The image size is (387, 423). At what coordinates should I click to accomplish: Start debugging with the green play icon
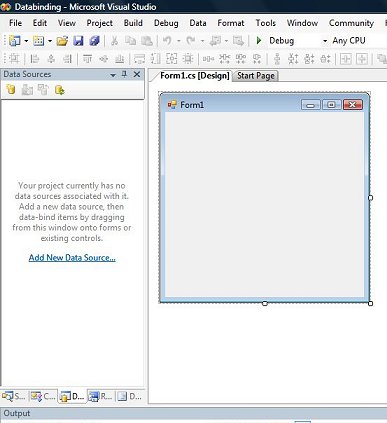click(x=259, y=41)
